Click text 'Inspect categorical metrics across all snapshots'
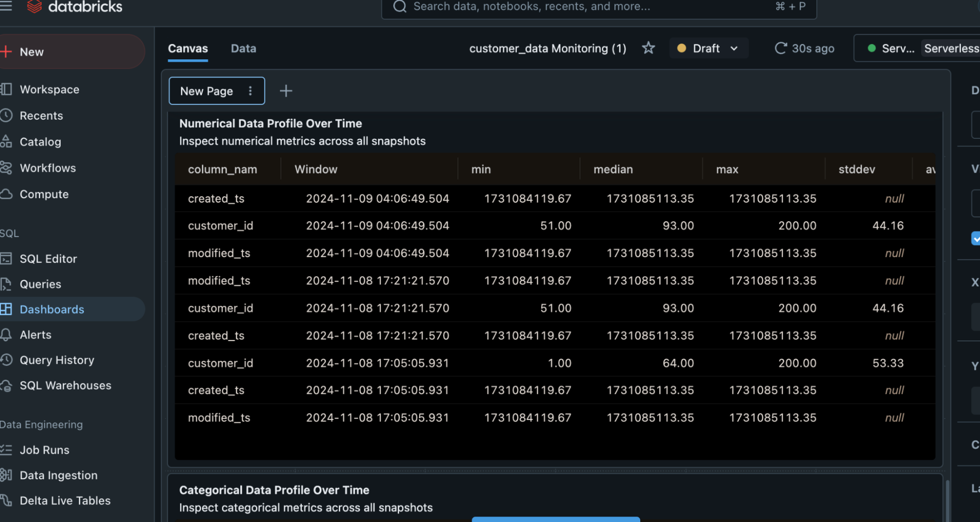The height and width of the screenshot is (522, 980). [x=306, y=508]
